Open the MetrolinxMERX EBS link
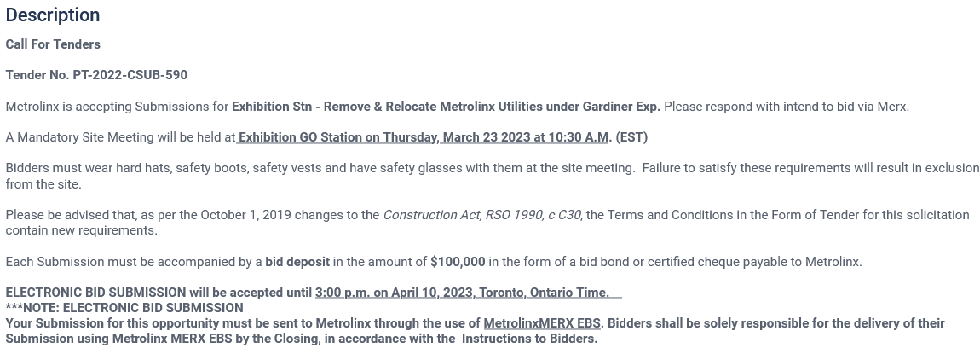This screenshot has width=980, height=354. tap(542, 323)
